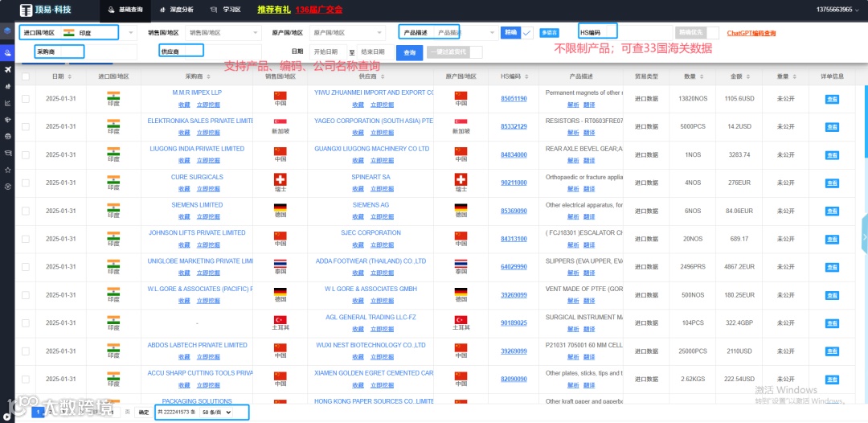Click 翻译 for RESISTORS description

click(x=589, y=133)
